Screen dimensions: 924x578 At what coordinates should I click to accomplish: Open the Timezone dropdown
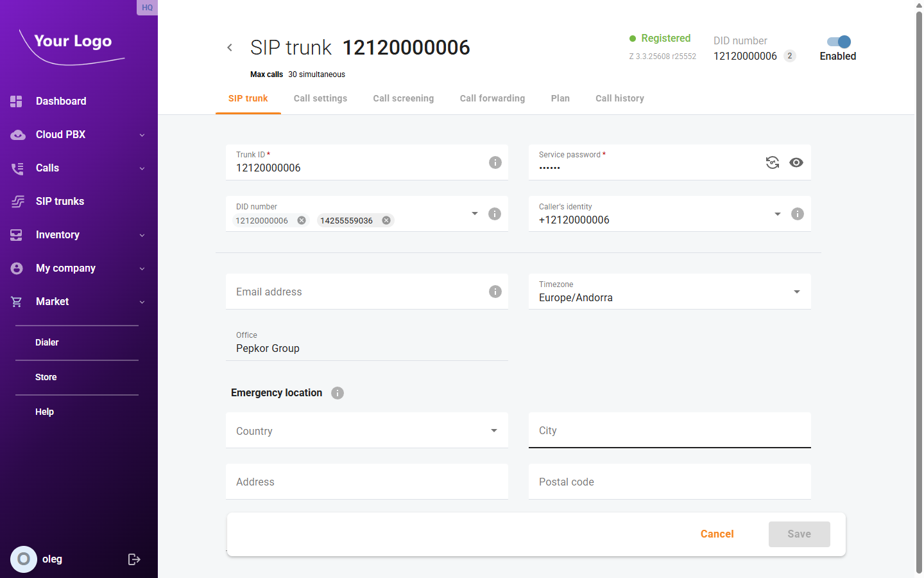point(796,292)
